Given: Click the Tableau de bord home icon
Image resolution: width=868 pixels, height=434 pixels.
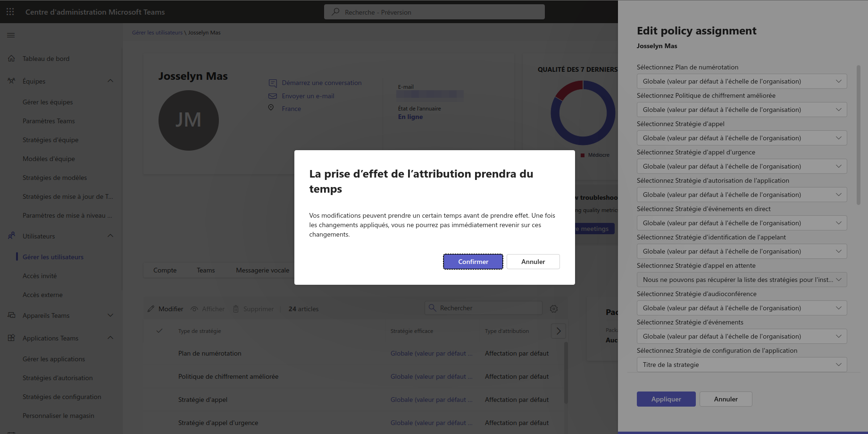Looking at the screenshot, I should tap(11, 59).
